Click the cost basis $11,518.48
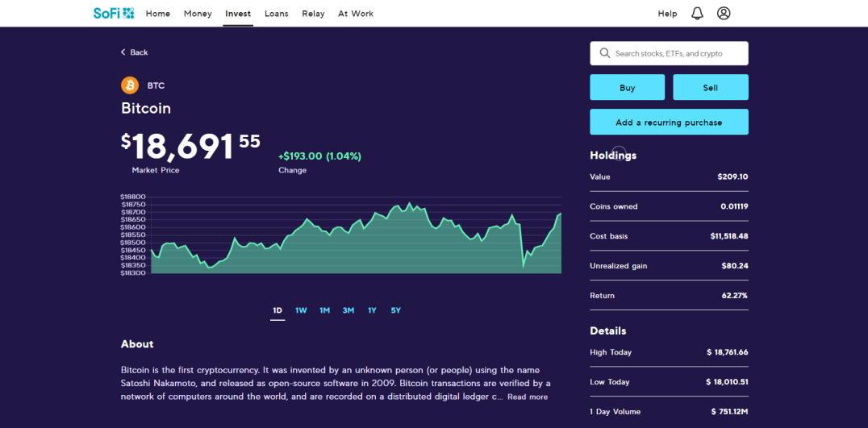 (x=729, y=236)
